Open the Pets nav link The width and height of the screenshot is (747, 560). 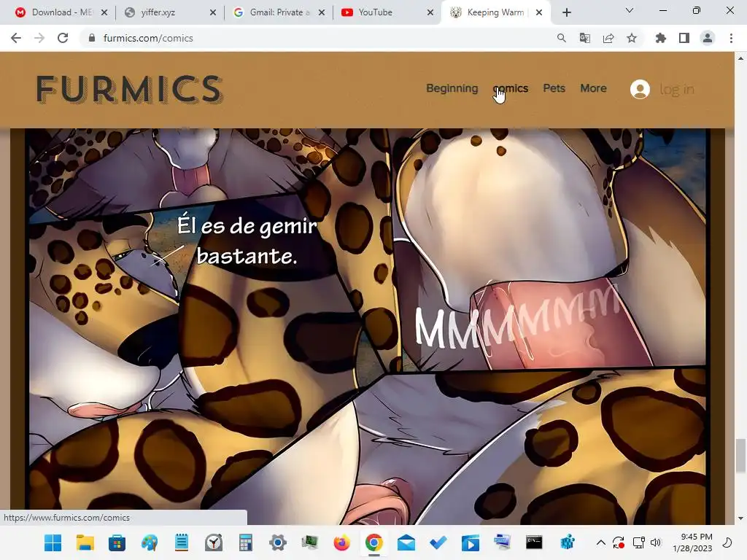click(554, 88)
